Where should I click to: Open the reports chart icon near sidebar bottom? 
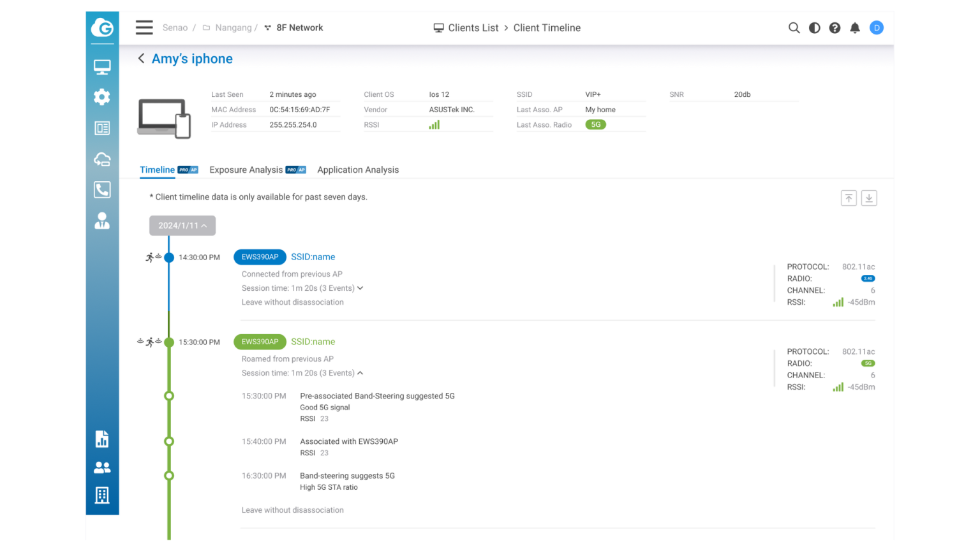coord(102,439)
